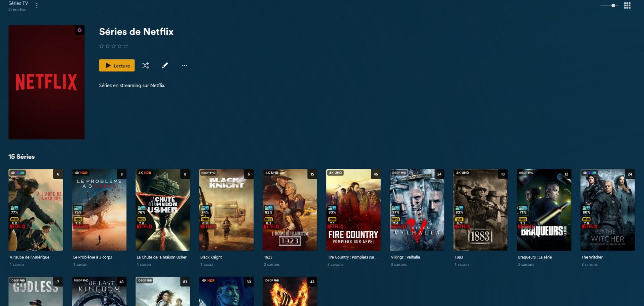Open La Chute de la maison Usher poster
This screenshot has height=306, width=644.
[x=163, y=210]
